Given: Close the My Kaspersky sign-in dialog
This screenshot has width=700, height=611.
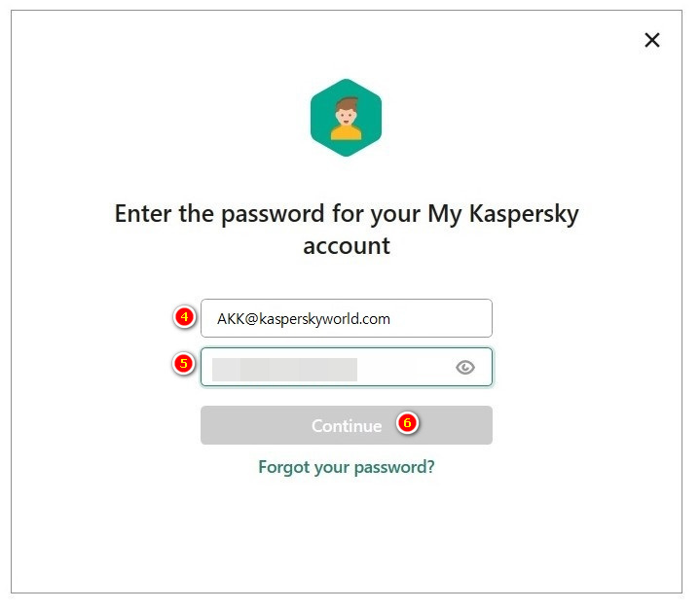Looking at the screenshot, I should coord(652,40).
